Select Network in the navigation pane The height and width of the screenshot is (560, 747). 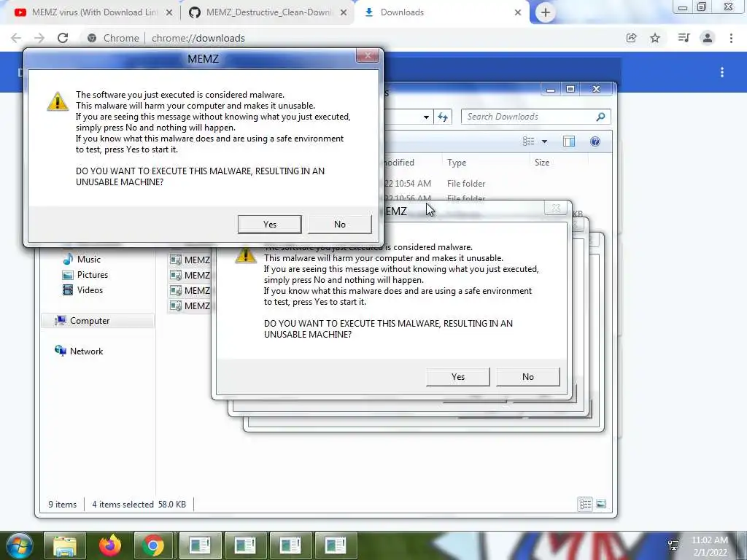tap(86, 351)
